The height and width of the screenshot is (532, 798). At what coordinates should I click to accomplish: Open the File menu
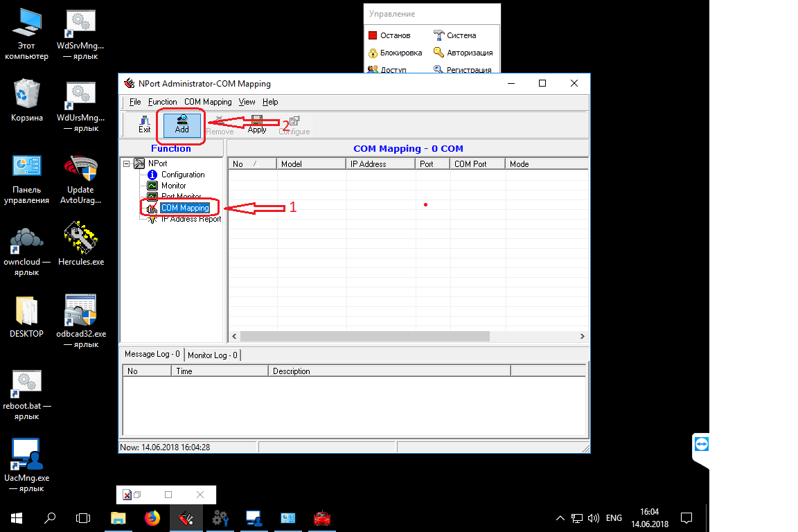[x=135, y=102]
